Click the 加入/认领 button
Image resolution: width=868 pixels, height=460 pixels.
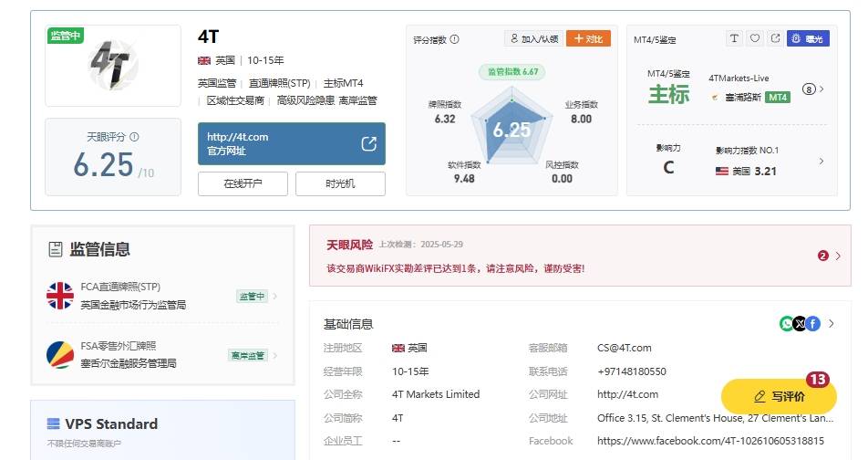tap(534, 38)
